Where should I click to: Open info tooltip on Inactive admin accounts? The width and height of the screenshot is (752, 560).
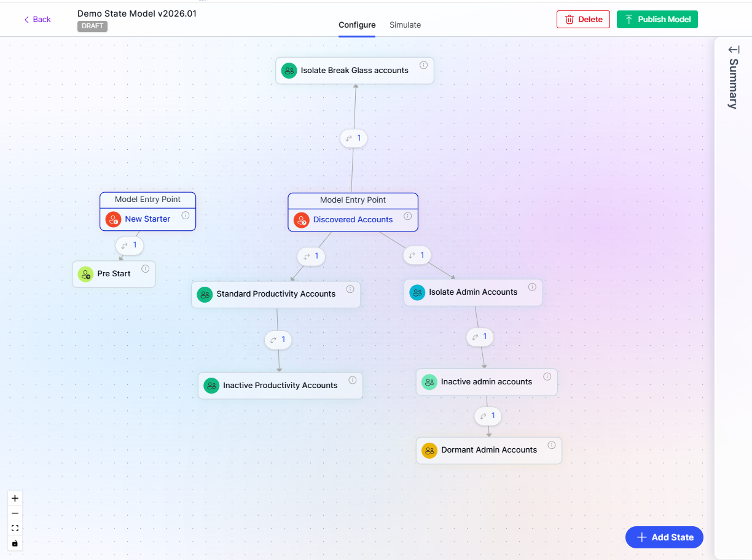point(547,376)
